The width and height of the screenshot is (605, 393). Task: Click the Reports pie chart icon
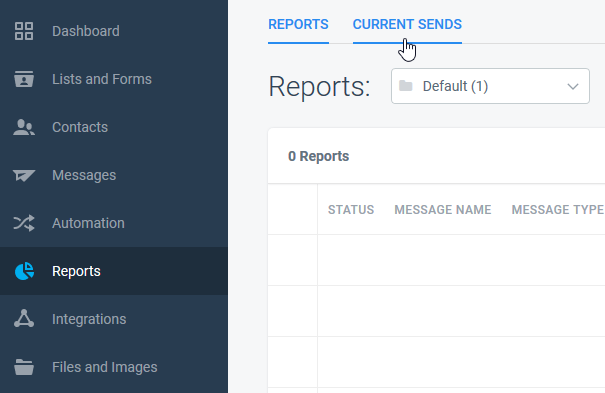click(24, 271)
